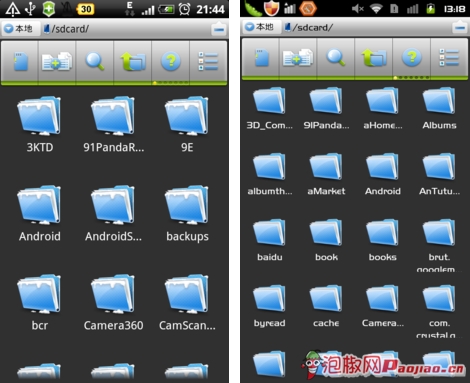Open help question mark in right toolbar
The image size is (470, 383).
412,57
